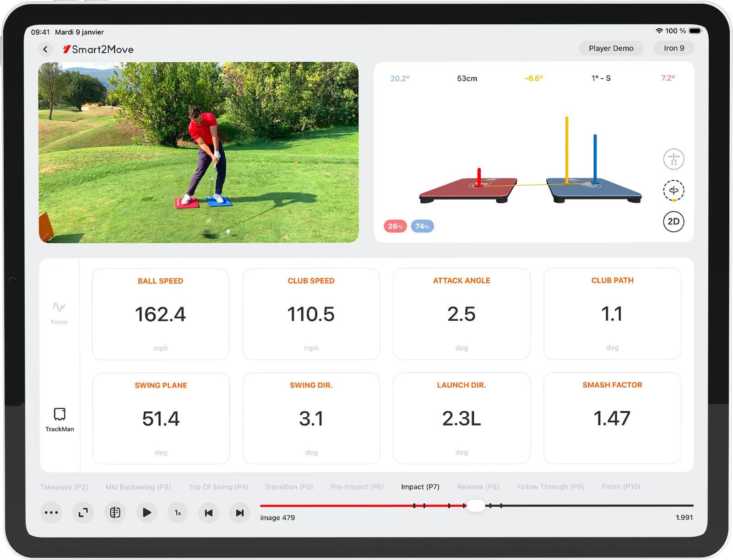Viewport: 733px width, 560px height.
Task: Open the Iron 9 club selector
Action: (673, 48)
